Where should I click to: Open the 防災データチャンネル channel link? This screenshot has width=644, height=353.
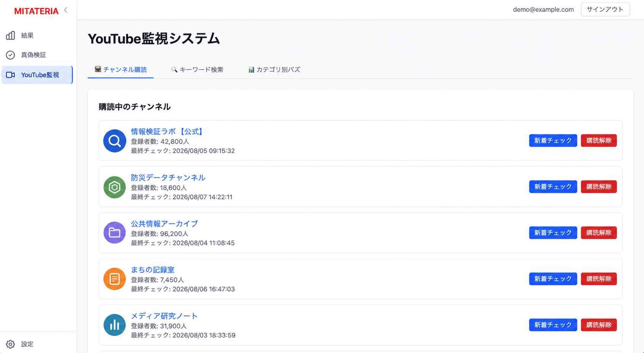click(x=168, y=177)
